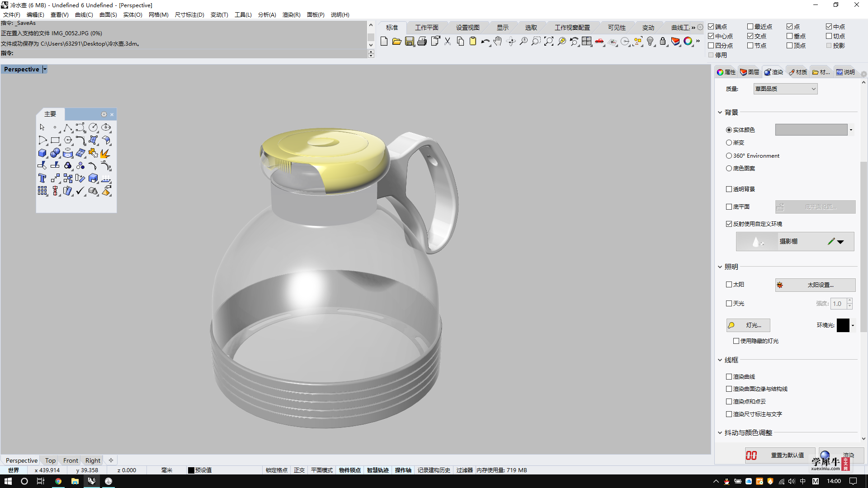Image resolution: width=868 pixels, height=488 pixels.
Task: Open the 环境光 color dropdown arrow
Action: (x=853, y=325)
